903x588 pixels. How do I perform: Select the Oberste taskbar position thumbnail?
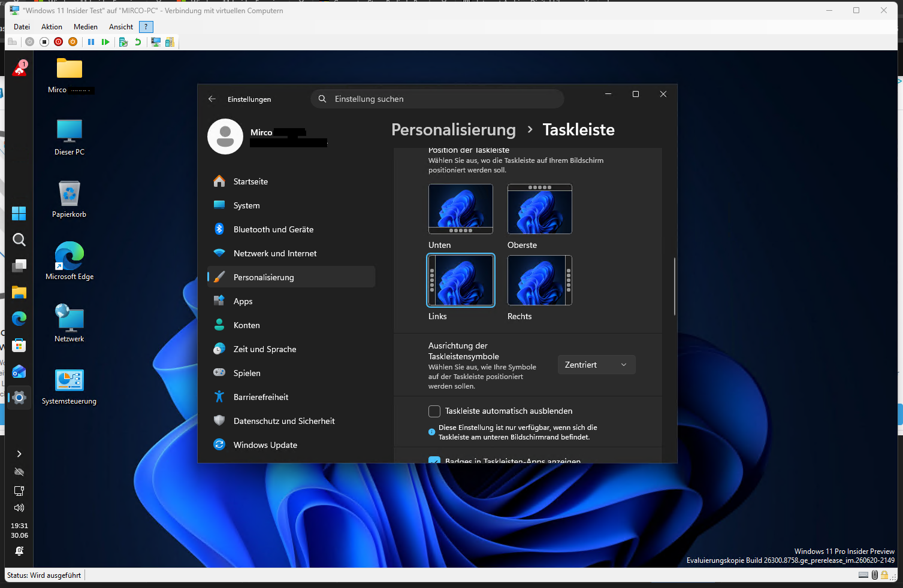[x=540, y=209]
